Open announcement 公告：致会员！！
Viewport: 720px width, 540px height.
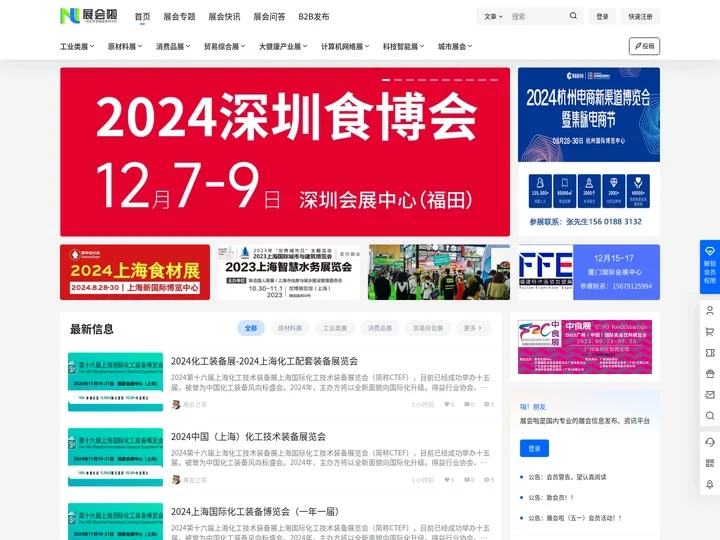551,497
